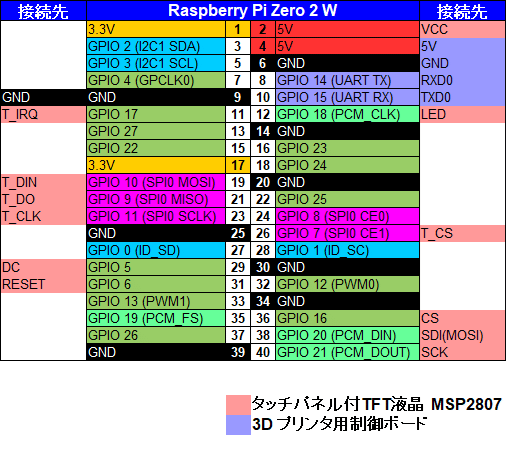Select the 'GPIO 19 (PCM_FS)' cell
The width and height of the screenshot is (506, 452).
pyautogui.click(x=156, y=318)
